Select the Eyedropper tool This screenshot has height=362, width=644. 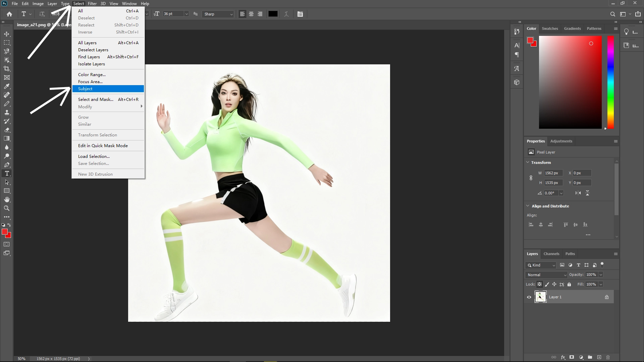pyautogui.click(x=7, y=86)
